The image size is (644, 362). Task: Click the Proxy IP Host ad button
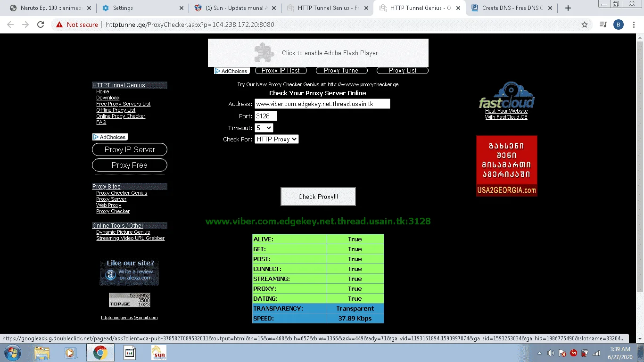coord(281,70)
